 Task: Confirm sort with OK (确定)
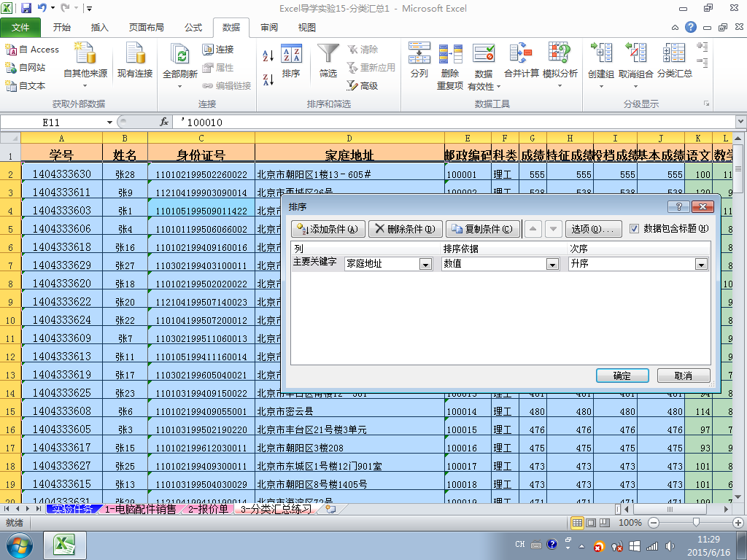pos(622,376)
